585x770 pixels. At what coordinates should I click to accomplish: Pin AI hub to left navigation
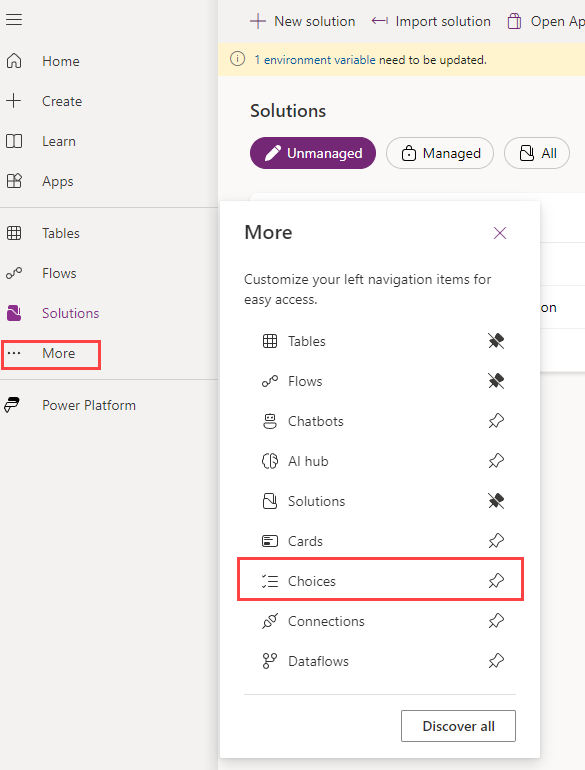tap(496, 461)
